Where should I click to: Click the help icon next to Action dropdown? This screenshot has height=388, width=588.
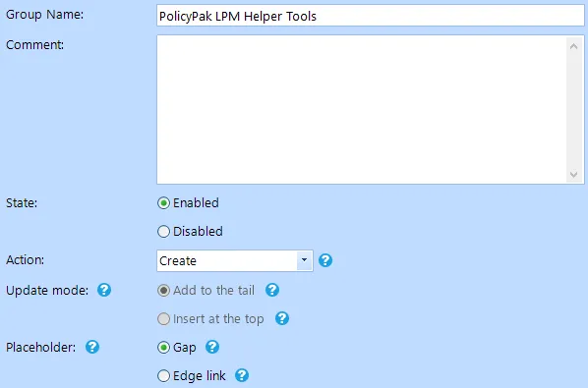point(325,260)
